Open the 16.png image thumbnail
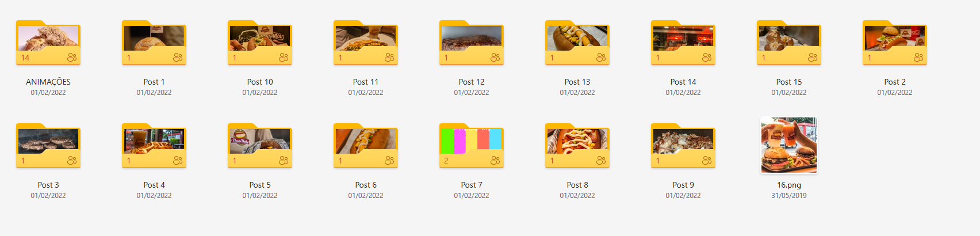 click(789, 145)
